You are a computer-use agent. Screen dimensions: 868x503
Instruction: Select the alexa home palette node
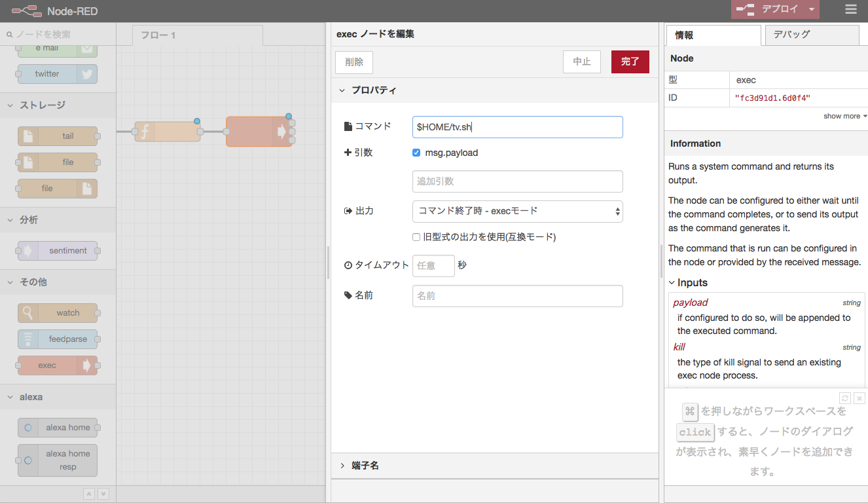(58, 428)
